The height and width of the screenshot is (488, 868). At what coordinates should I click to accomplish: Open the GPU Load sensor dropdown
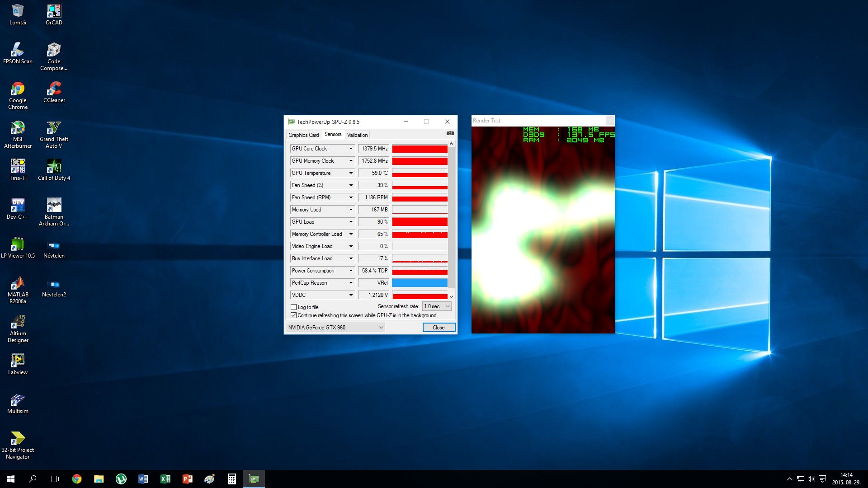pos(351,222)
